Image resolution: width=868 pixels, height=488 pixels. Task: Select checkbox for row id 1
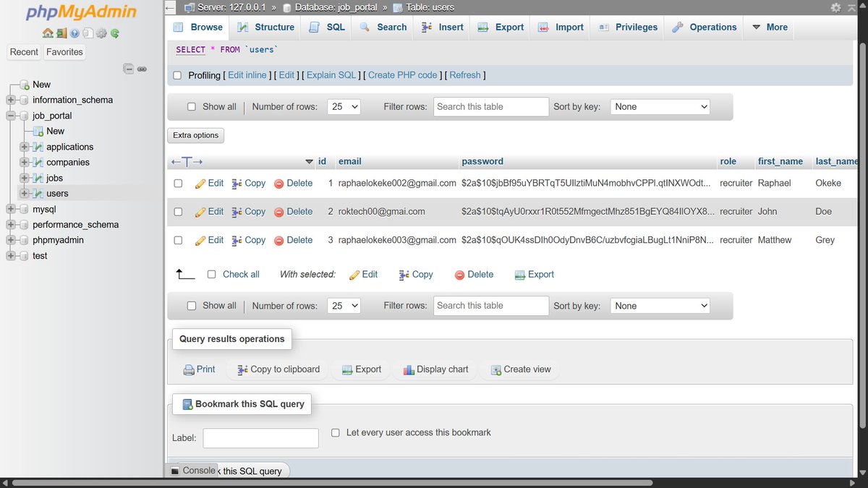click(178, 184)
